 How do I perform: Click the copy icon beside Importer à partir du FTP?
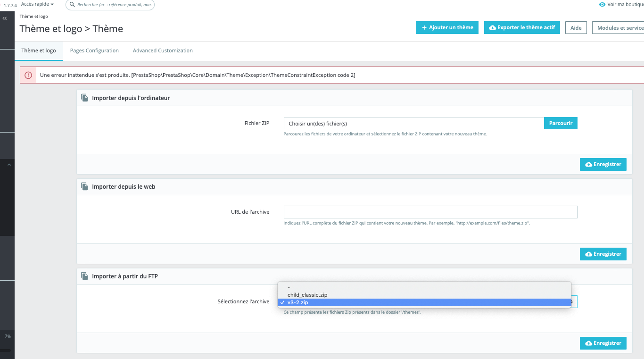pos(84,276)
